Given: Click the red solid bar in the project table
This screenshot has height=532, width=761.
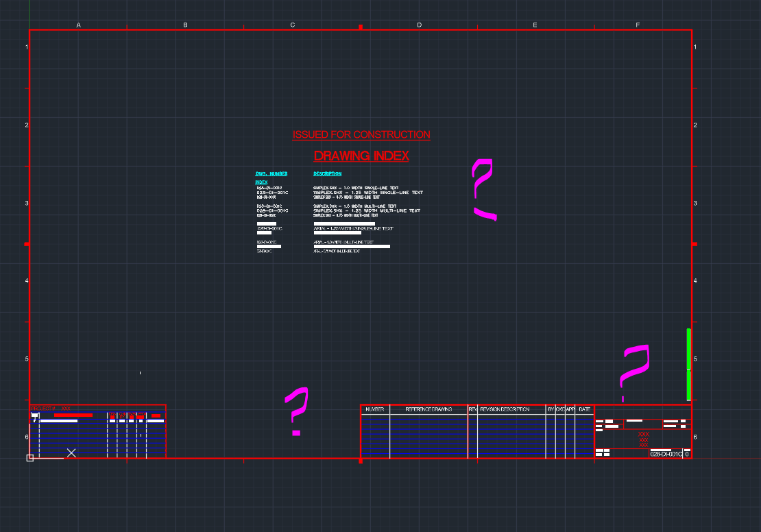Looking at the screenshot, I should [x=73, y=415].
